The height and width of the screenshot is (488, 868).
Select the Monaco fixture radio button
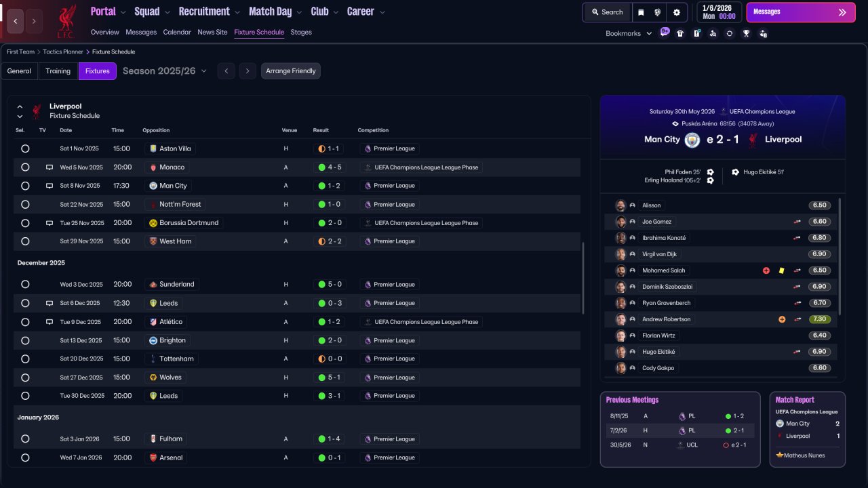coord(25,167)
